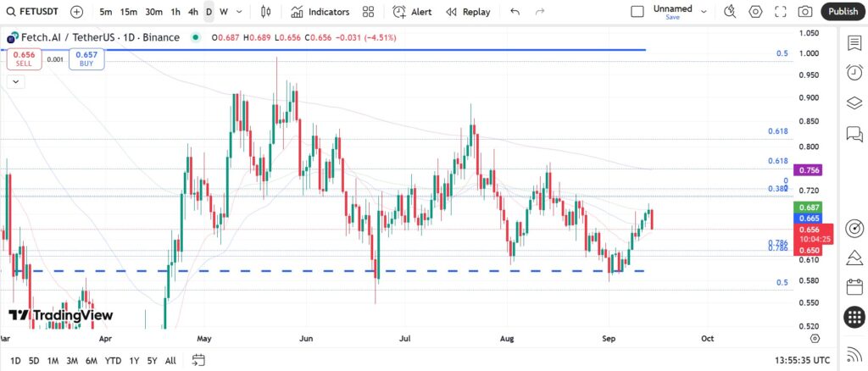Click the 0.657 BUY button
Viewport: 868px width, 371px height.
86,58
